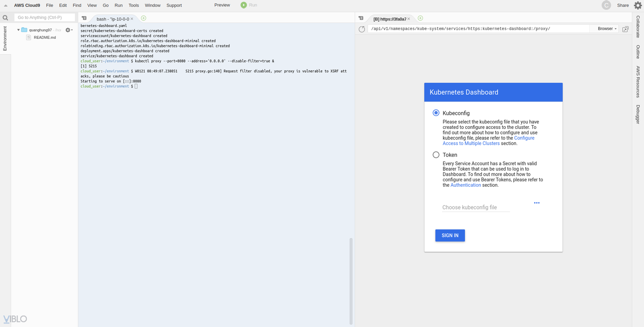Collapse the quanghung97 folder tree
The image size is (644, 327).
pos(18,30)
